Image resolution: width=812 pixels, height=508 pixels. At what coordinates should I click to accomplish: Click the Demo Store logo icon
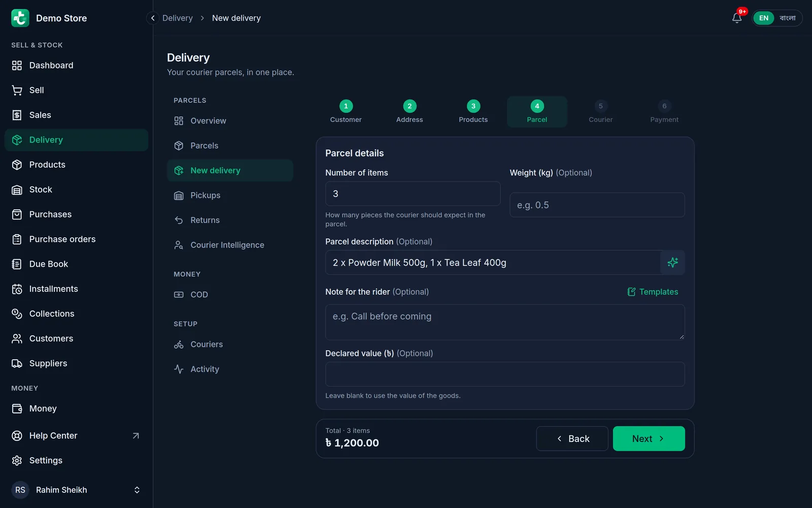click(20, 18)
